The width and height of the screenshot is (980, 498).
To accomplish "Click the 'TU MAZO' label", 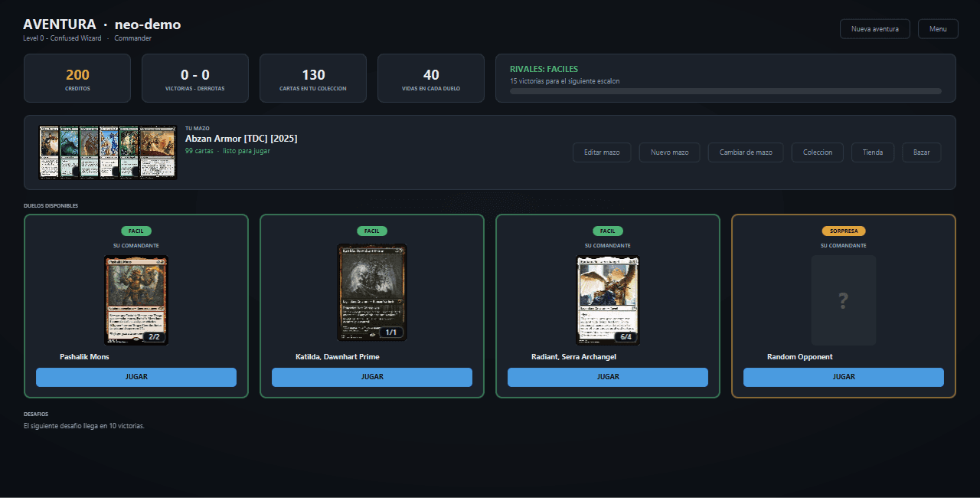I will coord(198,129).
